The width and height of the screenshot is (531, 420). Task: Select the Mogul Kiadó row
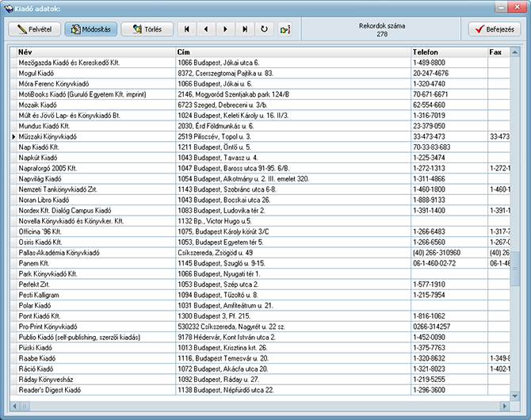(x=260, y=73)
